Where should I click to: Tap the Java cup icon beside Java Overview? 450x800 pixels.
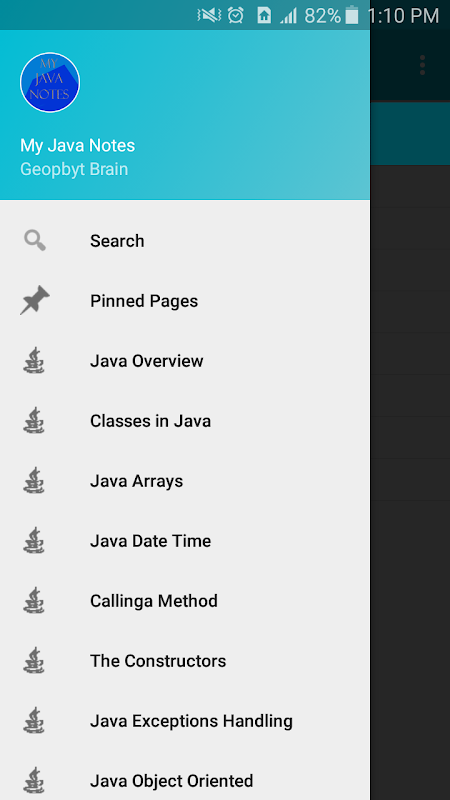point(34,360)
